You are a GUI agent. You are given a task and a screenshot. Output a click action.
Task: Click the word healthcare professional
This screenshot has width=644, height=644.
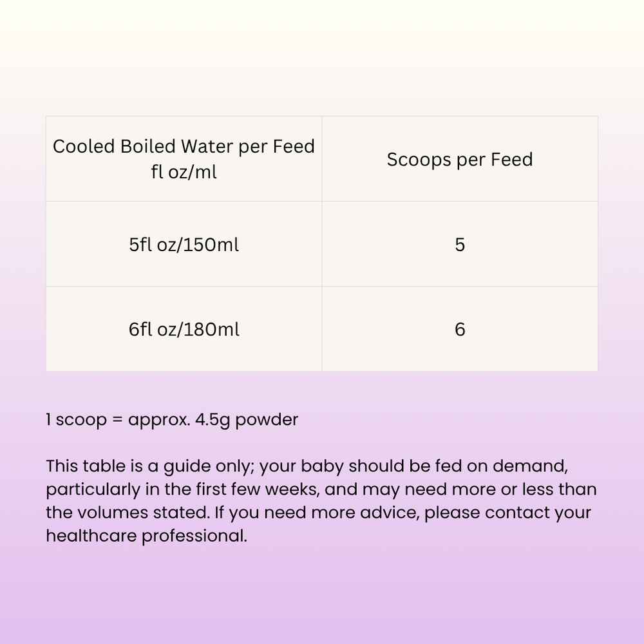[x=147, y=536]
